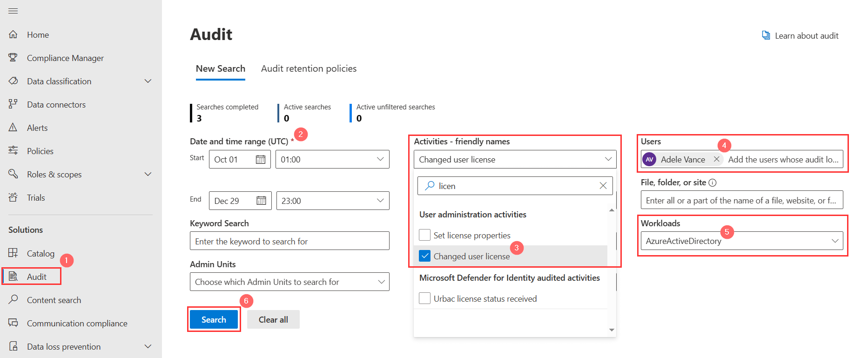Remove Adele Vance from Users field

[x=717, y=159]
